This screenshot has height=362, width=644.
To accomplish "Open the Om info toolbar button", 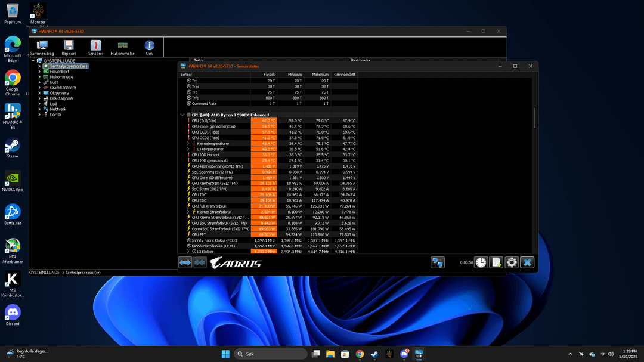I will click(149, 48).
